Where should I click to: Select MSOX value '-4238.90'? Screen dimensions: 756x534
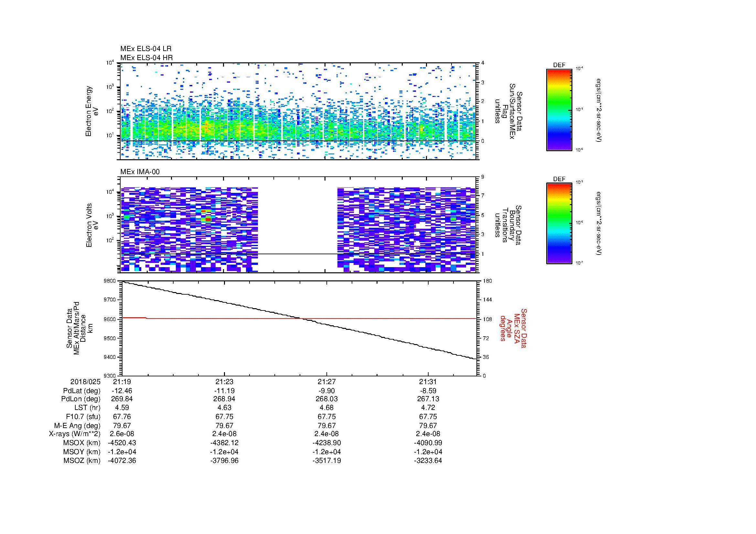326,443
